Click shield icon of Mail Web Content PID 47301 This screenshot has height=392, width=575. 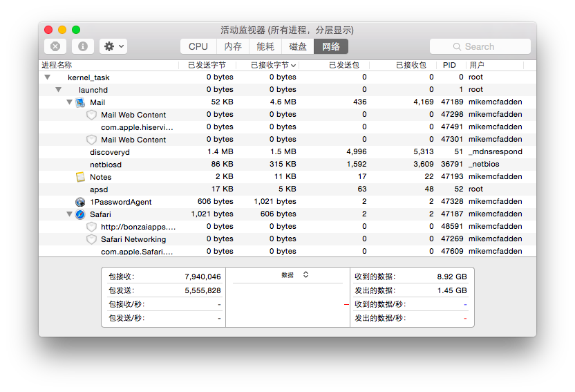pyautogui.click(x=91, y=140)
